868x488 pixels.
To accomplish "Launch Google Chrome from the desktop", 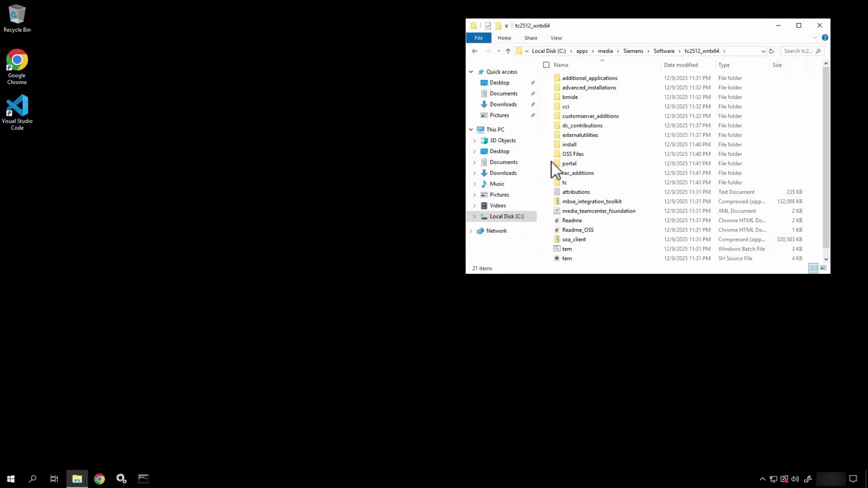I will 17,67.
